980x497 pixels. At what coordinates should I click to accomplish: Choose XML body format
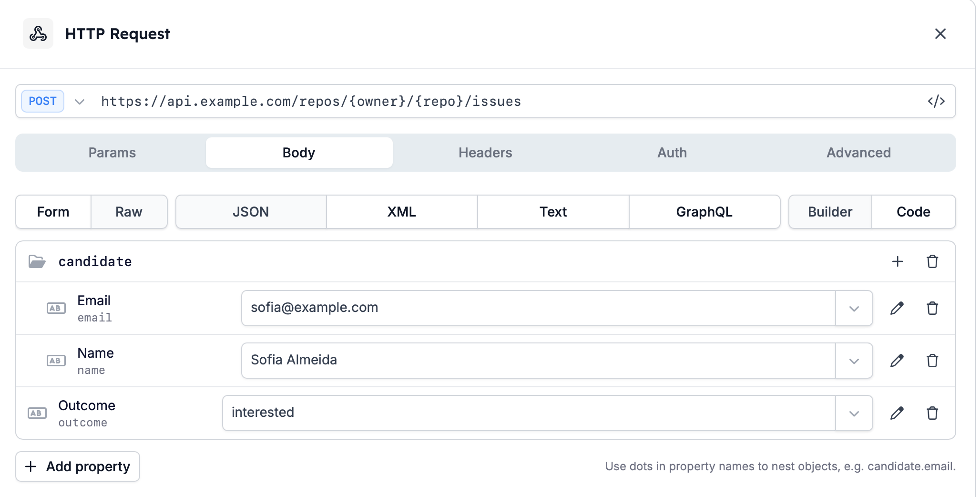(x=402, y=212)
